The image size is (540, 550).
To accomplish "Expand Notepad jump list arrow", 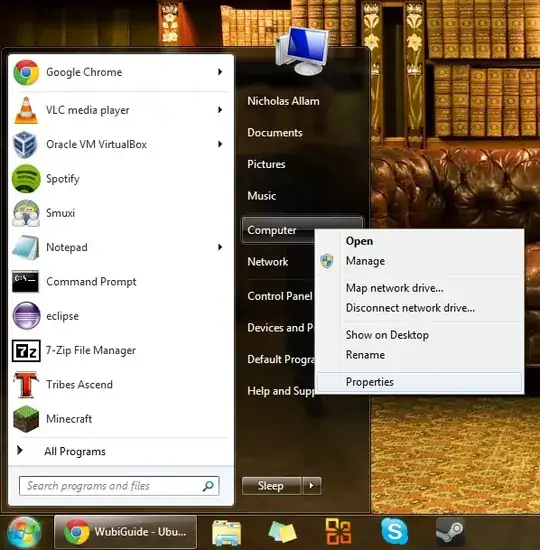I will 220,247.
